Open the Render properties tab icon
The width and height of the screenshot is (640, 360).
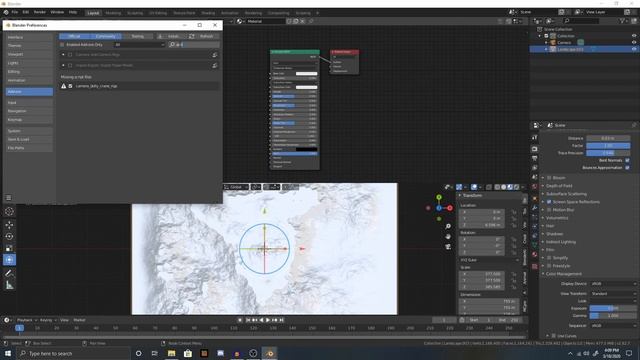(534, 149)
